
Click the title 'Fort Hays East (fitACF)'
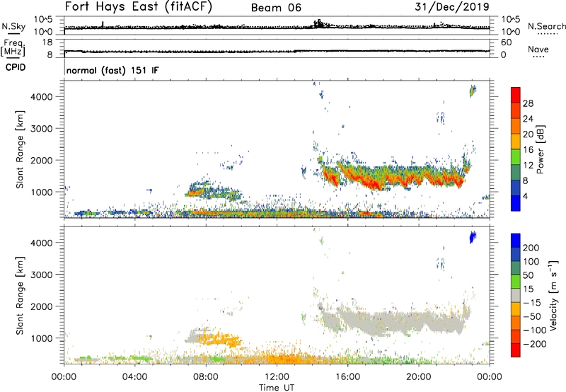138,6
